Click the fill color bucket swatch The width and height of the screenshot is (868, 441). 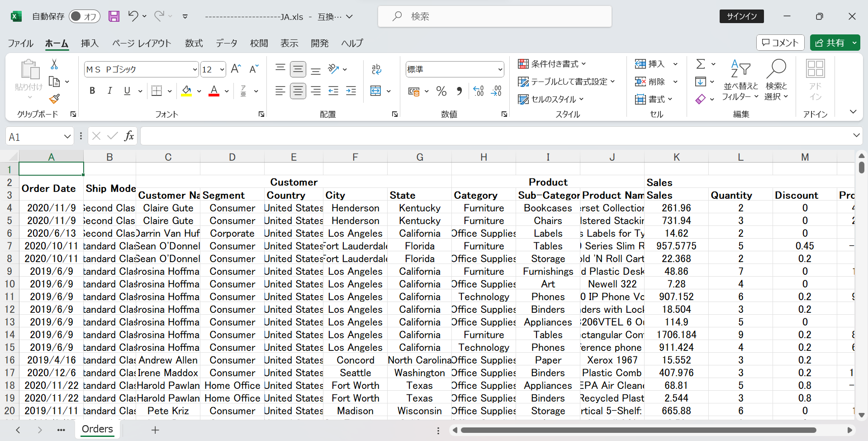click(x=186, y=91)
